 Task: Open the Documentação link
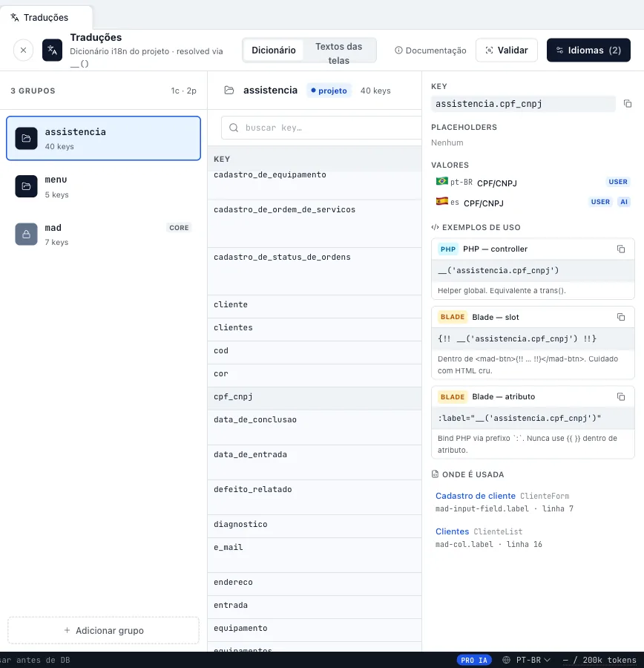pos(430,50)
